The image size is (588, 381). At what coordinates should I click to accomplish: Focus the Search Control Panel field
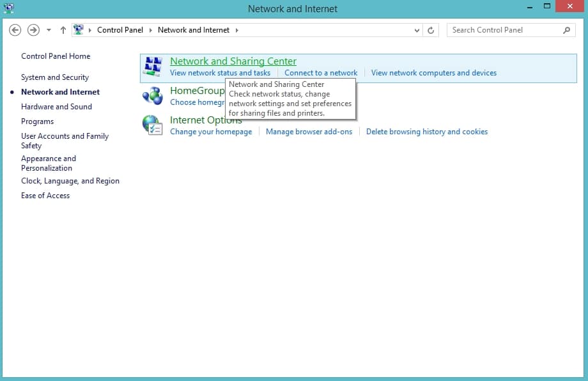point(511,30)
